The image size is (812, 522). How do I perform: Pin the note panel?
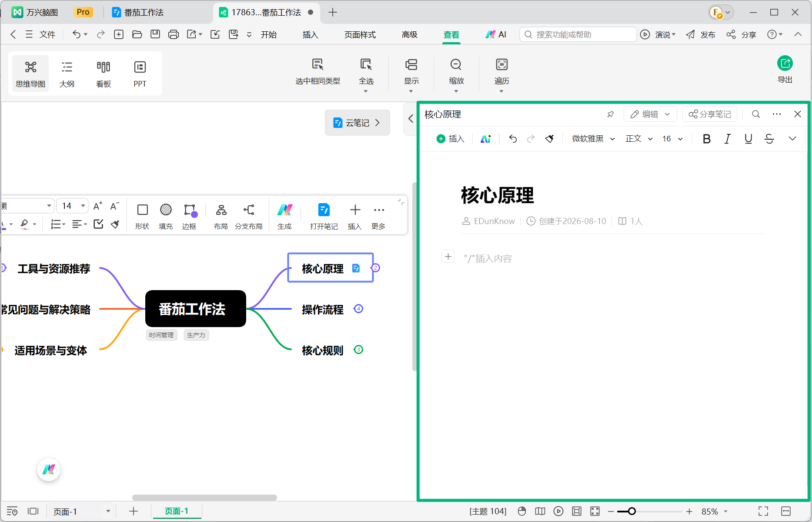(x=611, y=114)
